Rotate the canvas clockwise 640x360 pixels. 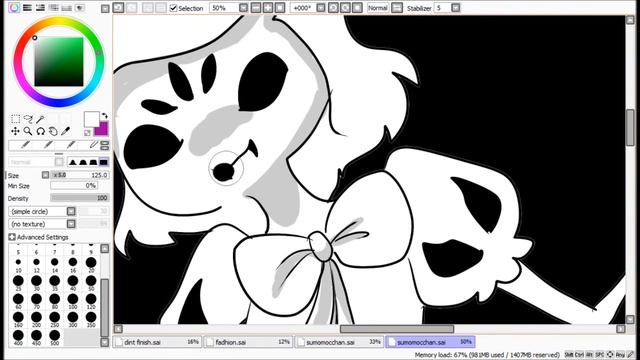coord(345,8)
